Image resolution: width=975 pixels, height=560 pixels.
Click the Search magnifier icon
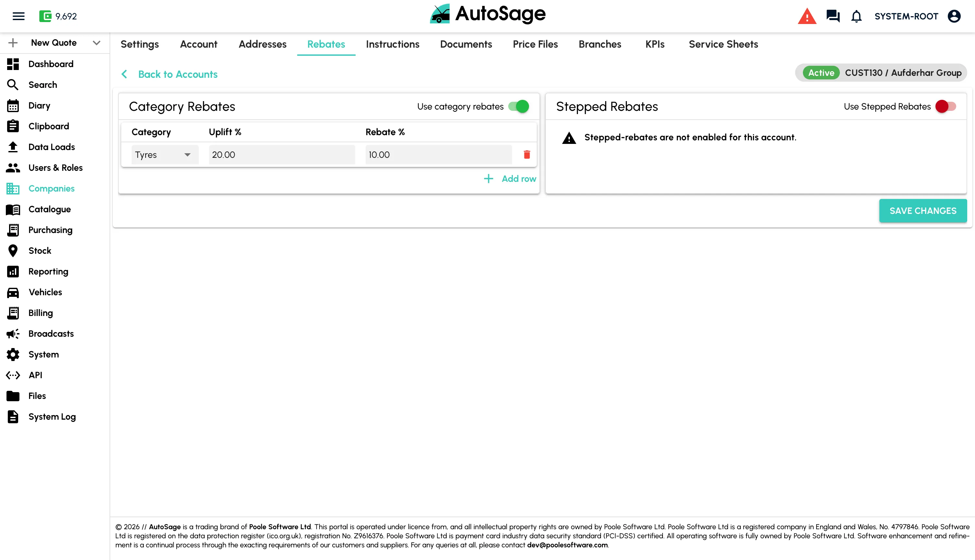13,85
